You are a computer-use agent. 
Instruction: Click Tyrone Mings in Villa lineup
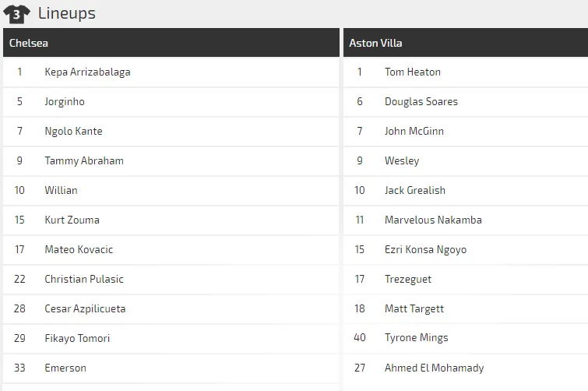tap(417, 338)
